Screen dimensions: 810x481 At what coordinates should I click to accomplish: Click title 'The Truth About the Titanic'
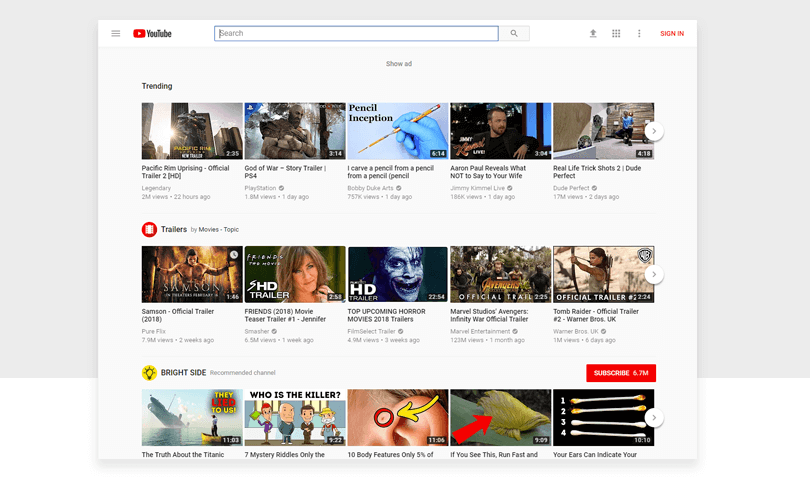tap(183, 455)
